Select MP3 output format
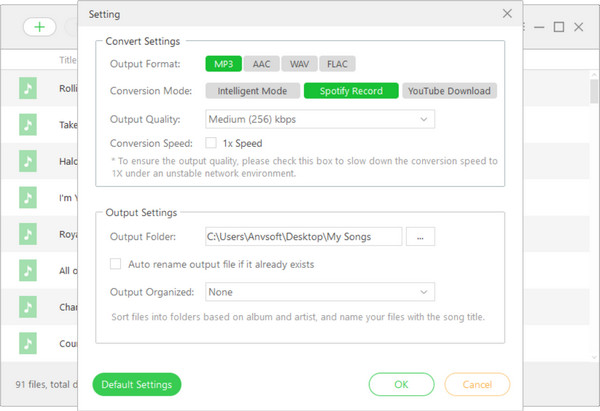Viewport: 600px width, 411px height. (223, 64)
